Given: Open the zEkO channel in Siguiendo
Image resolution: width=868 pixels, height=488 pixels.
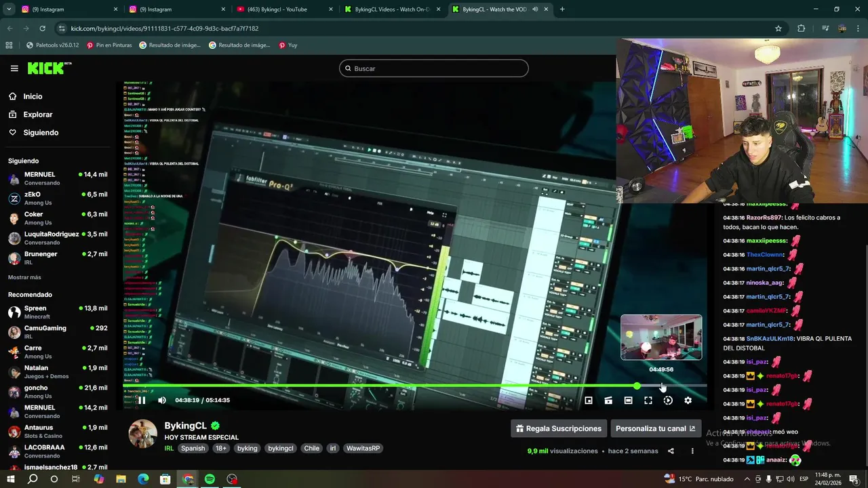Looking at the screenshot, I should pos(58,199).
